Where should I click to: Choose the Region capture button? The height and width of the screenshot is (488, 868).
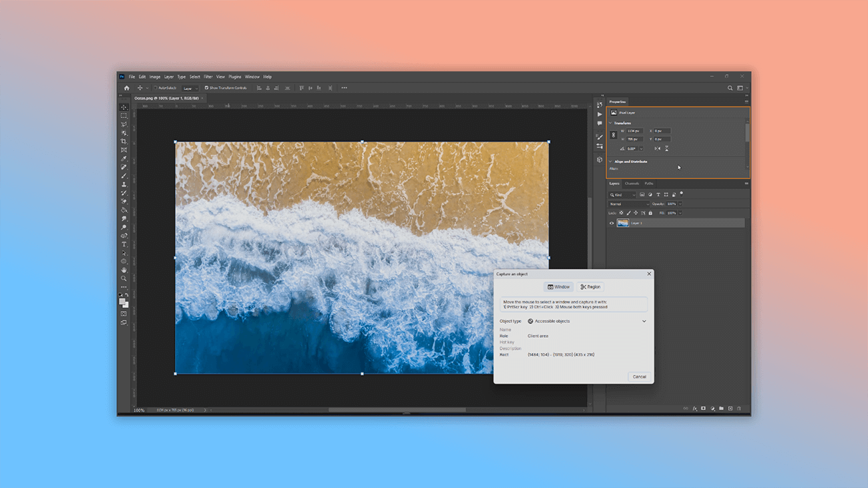[590, 286]
